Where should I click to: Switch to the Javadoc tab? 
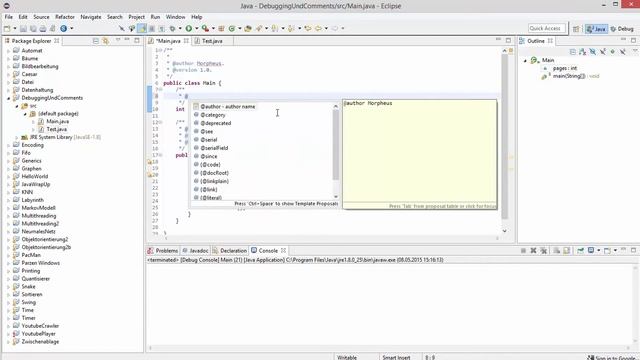[196, 251]
